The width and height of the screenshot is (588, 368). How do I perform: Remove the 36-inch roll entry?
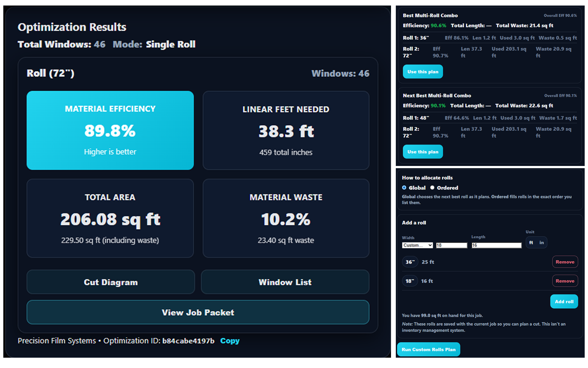tap(565, 262)
